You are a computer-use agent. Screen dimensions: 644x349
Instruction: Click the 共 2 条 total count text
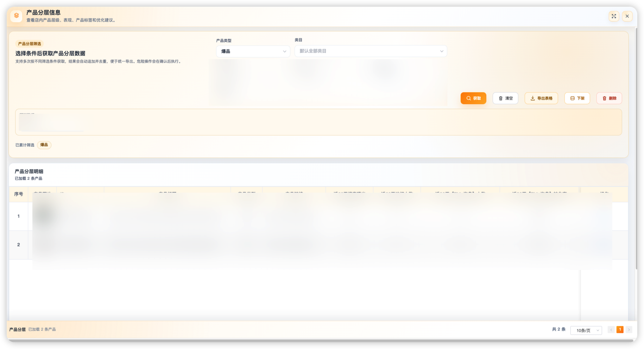click(x=558, y=329)
